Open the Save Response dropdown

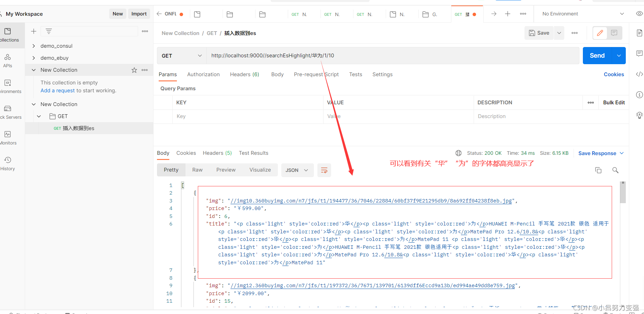[601, 153]
